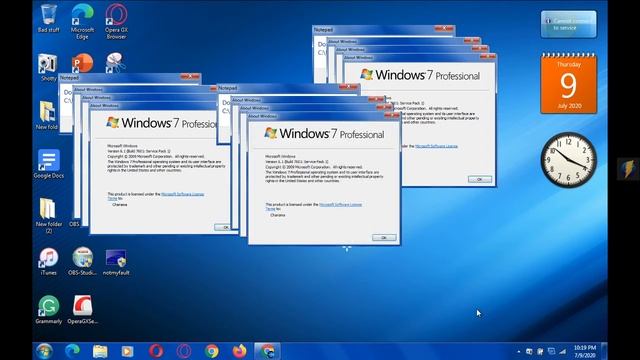Viewport: 640px width, 360px height.
Task: Open Google Docs desktop shortcut
Action: coord(49,164)
